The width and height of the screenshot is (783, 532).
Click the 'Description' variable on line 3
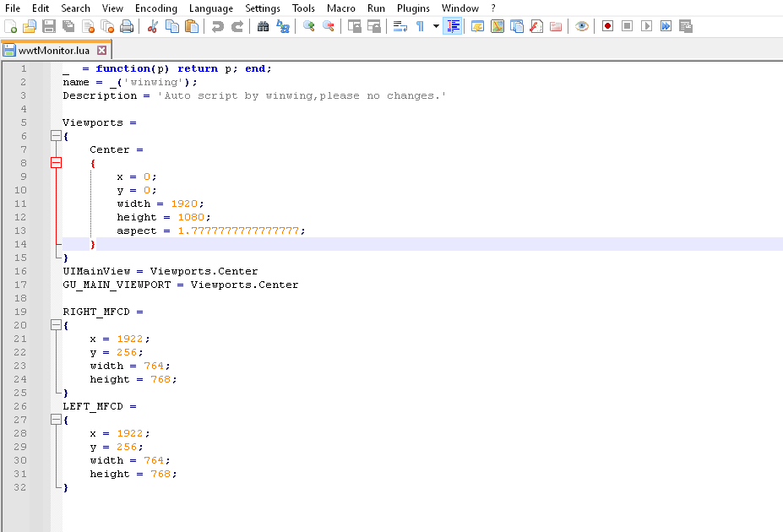(x=100, y=95)
